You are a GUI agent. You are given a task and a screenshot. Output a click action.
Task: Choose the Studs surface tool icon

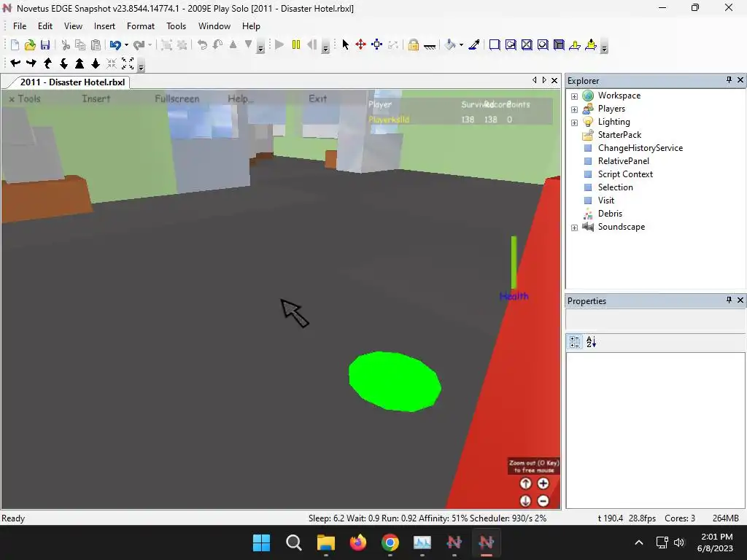(543, 44)
